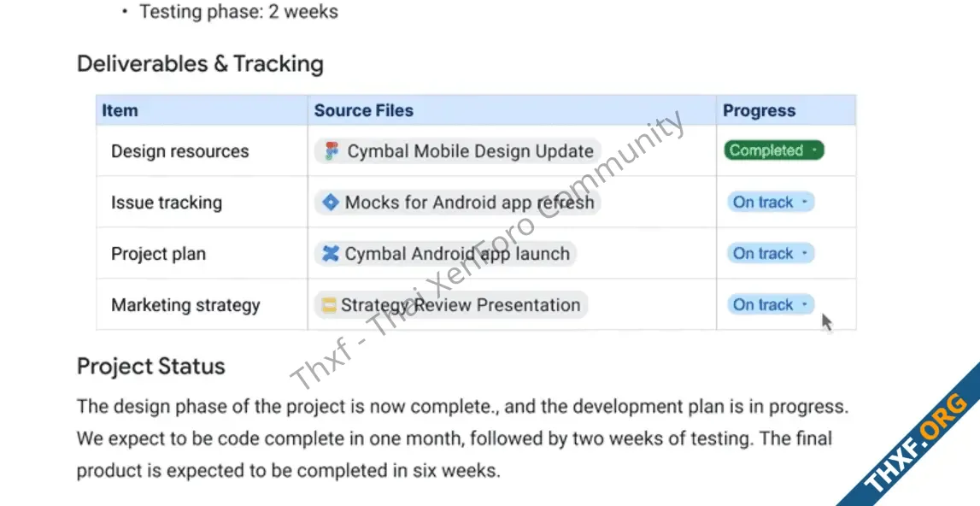Click the Source Files column header
980x506 pixels.
tap(512, 110)
